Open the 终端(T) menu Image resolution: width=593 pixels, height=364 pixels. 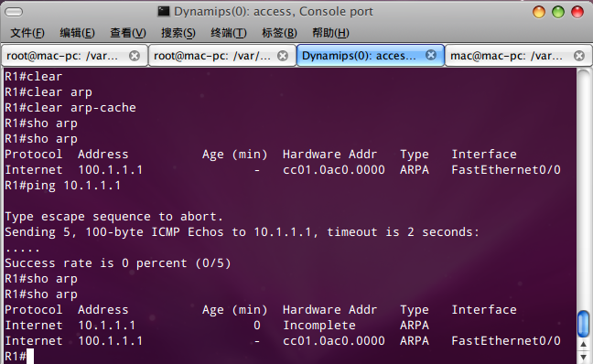[x=229, y=33]
